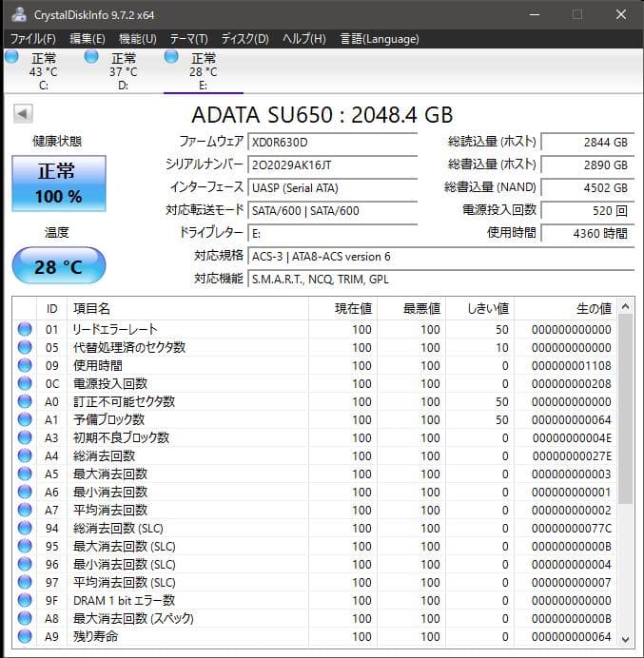Switch to the D: drive tab at 37 °C
644x658 pixels.
(123, 71)
